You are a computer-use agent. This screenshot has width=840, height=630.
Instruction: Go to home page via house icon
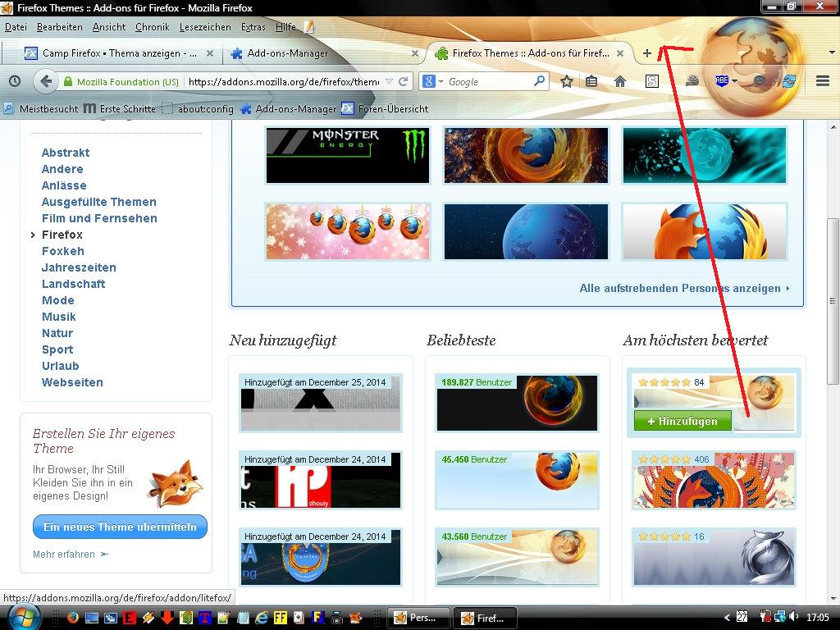620,81
